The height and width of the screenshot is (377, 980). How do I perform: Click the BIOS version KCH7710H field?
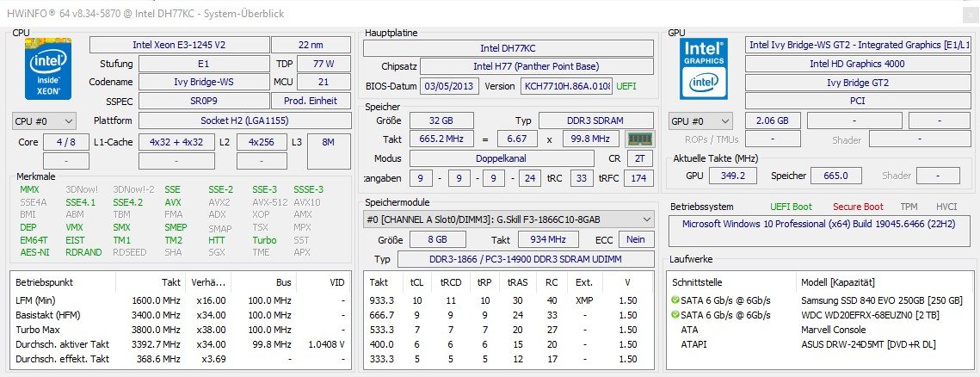566,86
